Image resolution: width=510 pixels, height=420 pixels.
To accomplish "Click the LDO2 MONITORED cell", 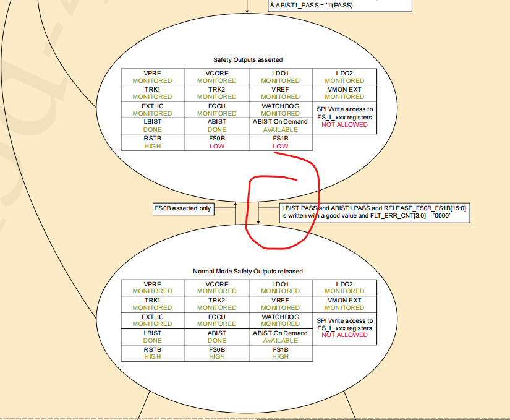I will coord(344,77).
